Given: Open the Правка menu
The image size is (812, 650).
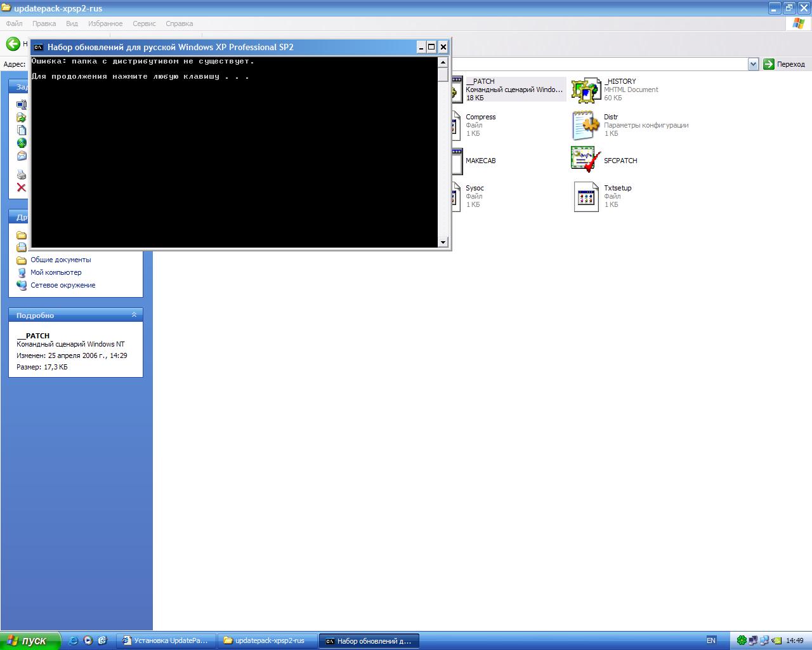Looking at the screenshot, I should point(44,23).
